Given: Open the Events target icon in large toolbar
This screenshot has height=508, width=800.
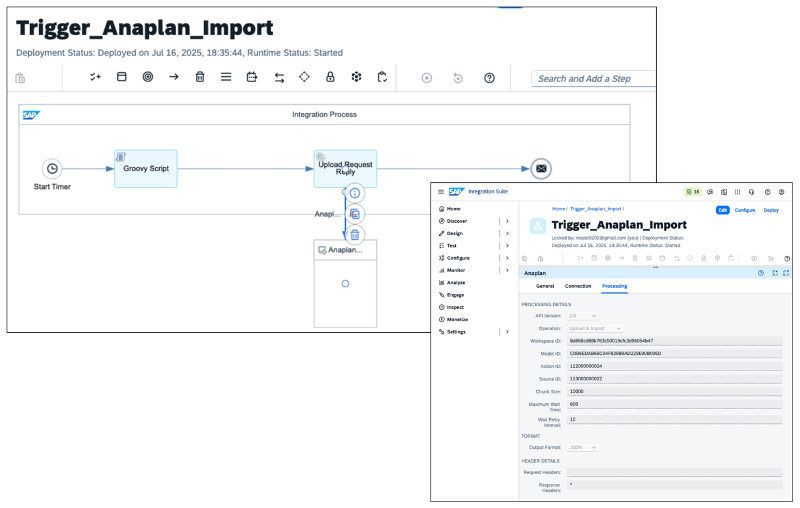Looking at the screenshot, I should (147, 77).
